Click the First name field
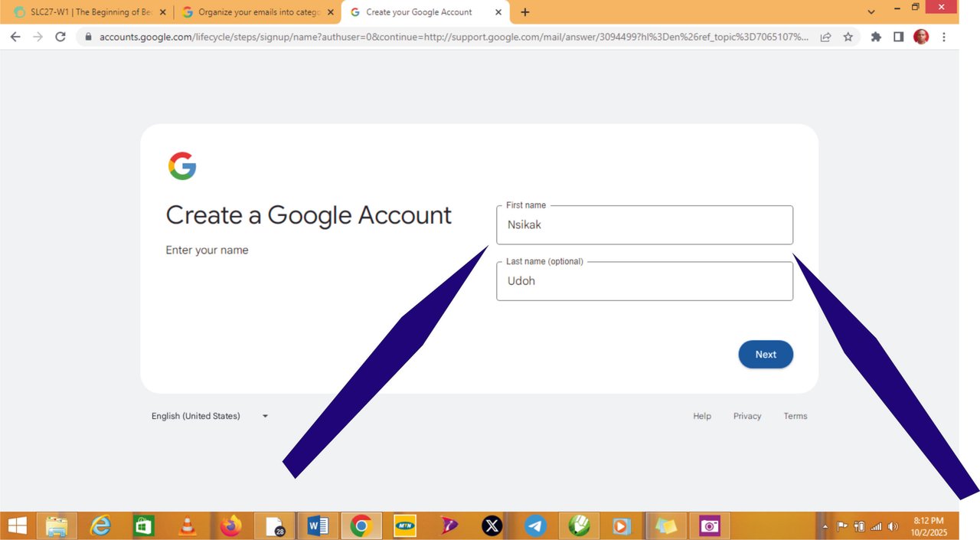 pos(645,225)
